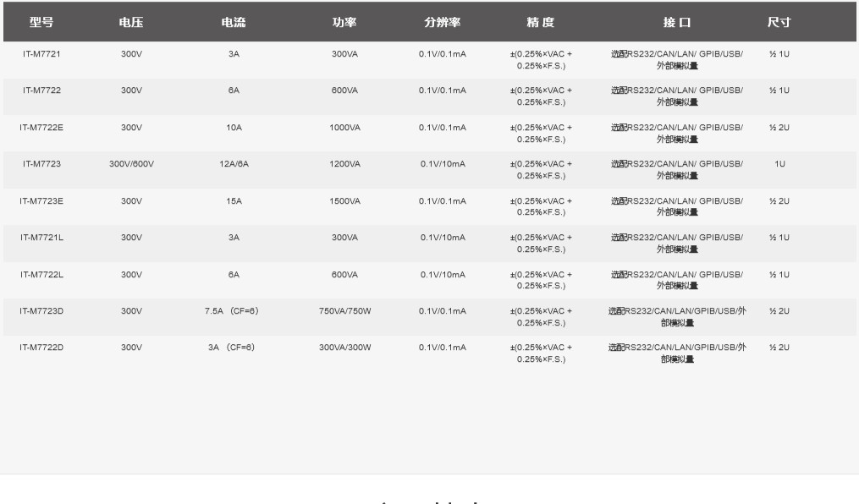Viewport: 859px width, 504px height.
Task: Click the 1500VA power value
Action: 344,201
